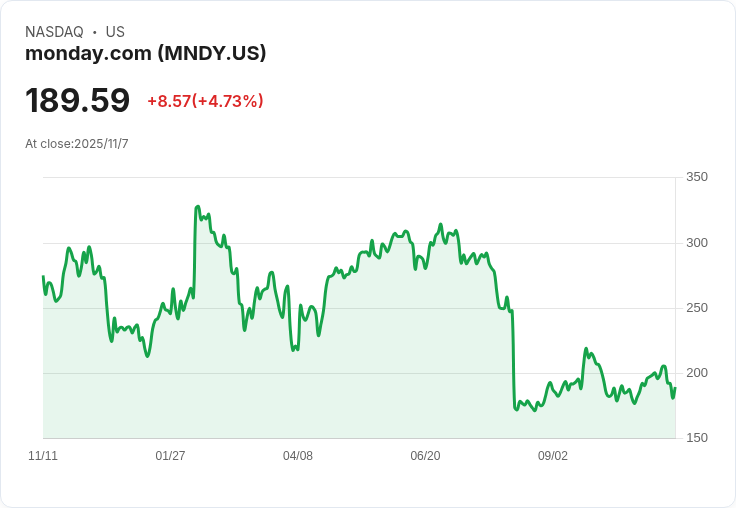Image resolution: width=736 pixels, height=508 pixels.
Task: Click the leftmost start of the price line
Action: [43, 276]
